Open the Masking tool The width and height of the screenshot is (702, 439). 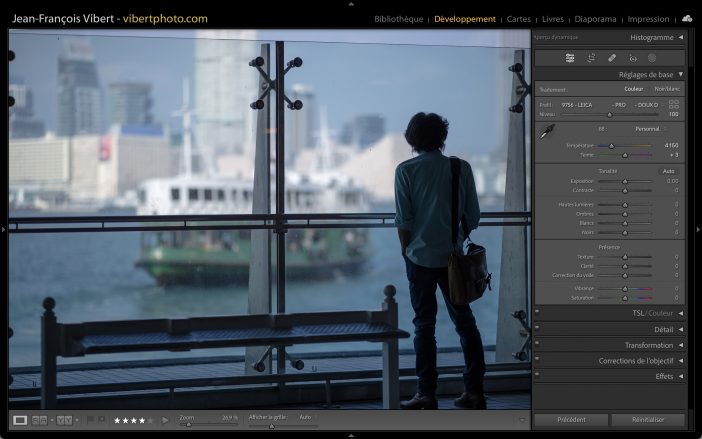pyautogui.click(x=652, y=58)
